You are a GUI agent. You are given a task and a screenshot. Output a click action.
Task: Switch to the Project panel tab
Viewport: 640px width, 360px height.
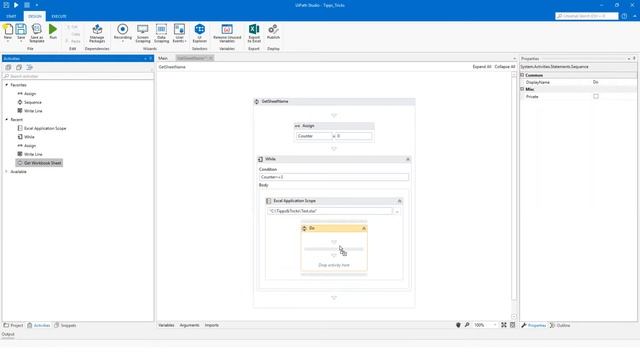pos(13,325)
